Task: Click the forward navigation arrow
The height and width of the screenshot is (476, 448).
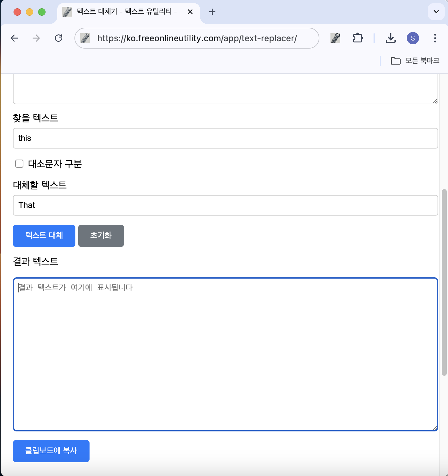Action: (x=36, y=38)
